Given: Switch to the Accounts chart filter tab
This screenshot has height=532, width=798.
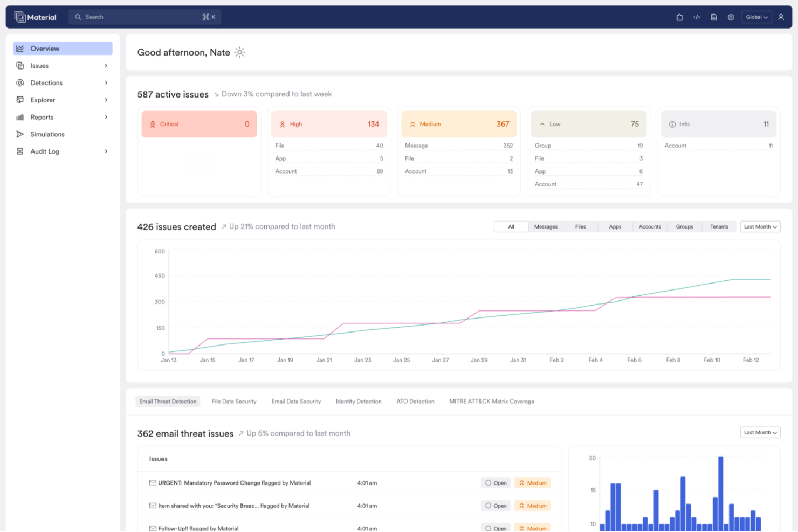Looking at the screenshot, I should [x=649, y=226].
